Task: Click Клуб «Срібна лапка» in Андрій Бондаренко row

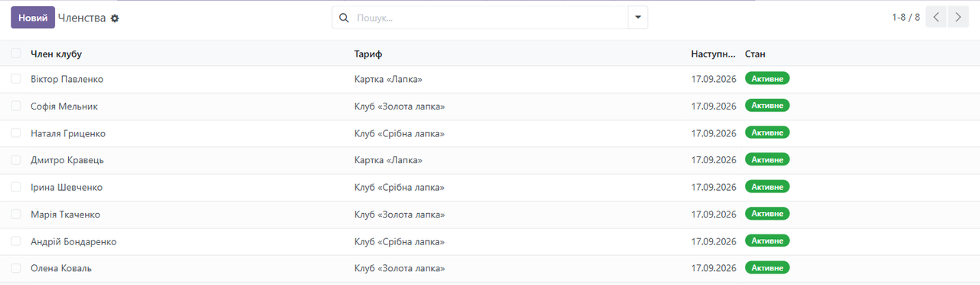Action: click(x=400, y=241)
